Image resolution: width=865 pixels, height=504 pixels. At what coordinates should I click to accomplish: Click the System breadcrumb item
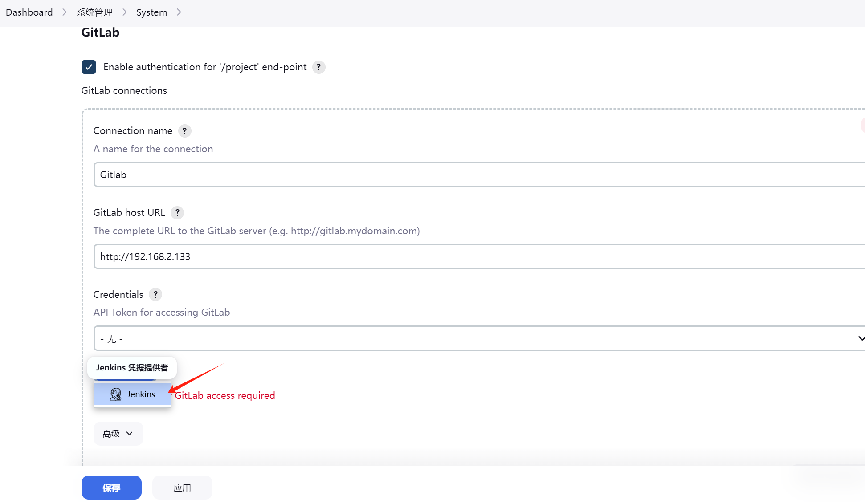click(x=151, y=12)
